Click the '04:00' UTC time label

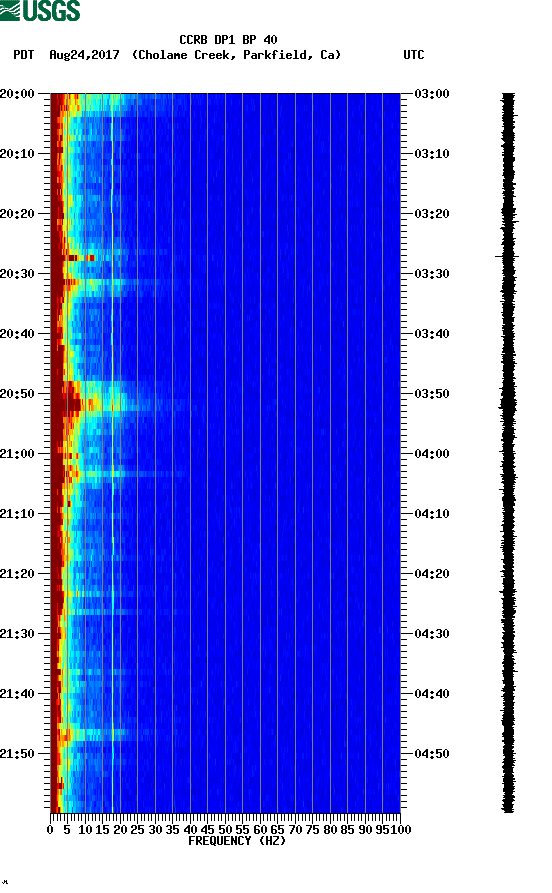point(432,454)
